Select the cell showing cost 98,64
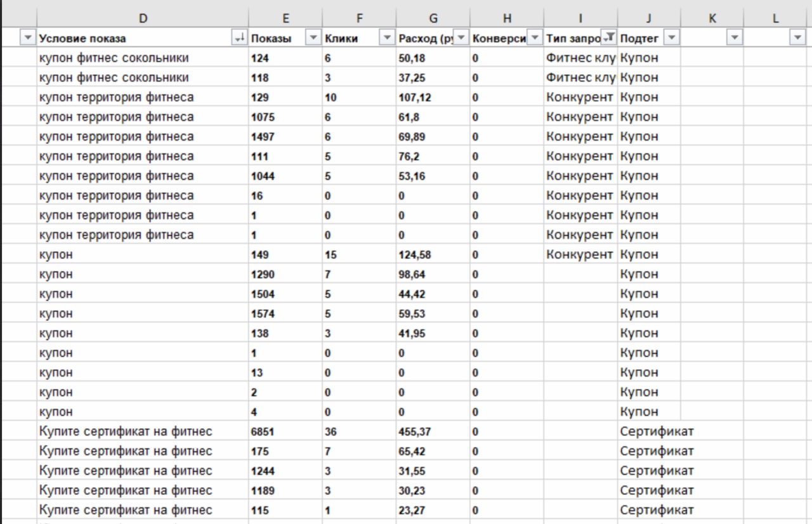This screenshot has height=524, width=812. tap(433, 274)
